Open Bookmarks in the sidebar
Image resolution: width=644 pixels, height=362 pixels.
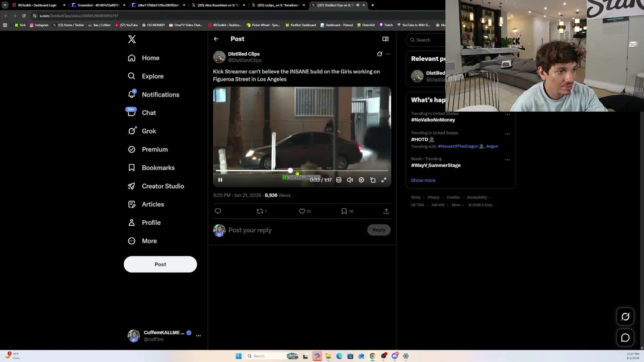pyautogui.click(x=151, y=168)
